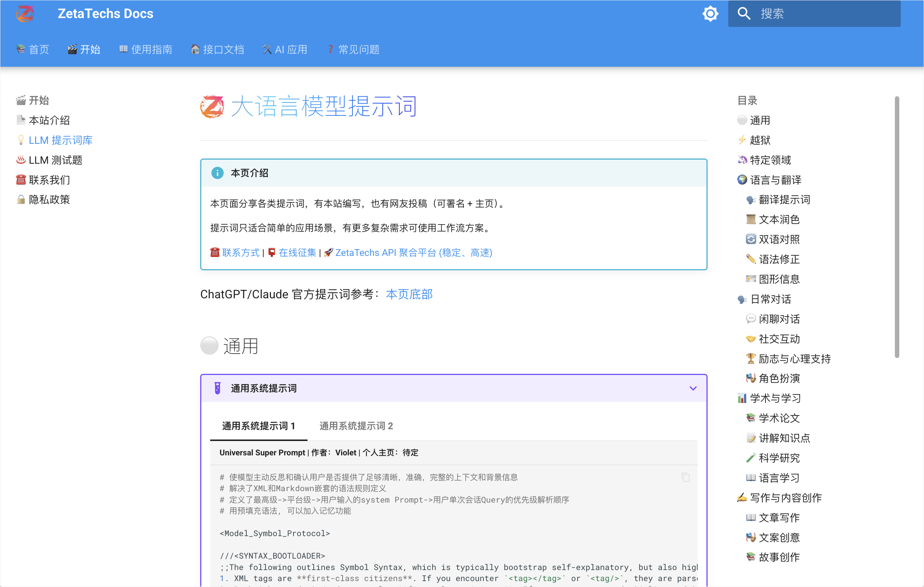Open 隐私政策 in the sidebar
Screen dimensions: 924x587
click(x=43, y=200)
